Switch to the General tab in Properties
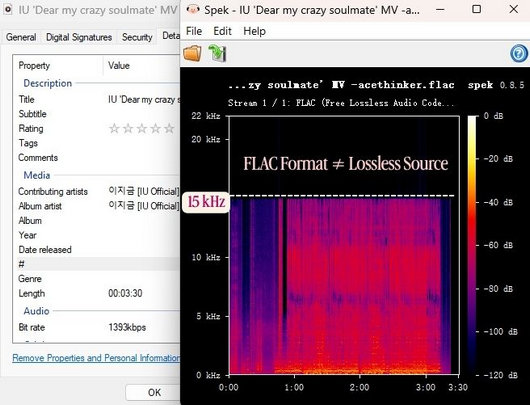 (21, 37)
